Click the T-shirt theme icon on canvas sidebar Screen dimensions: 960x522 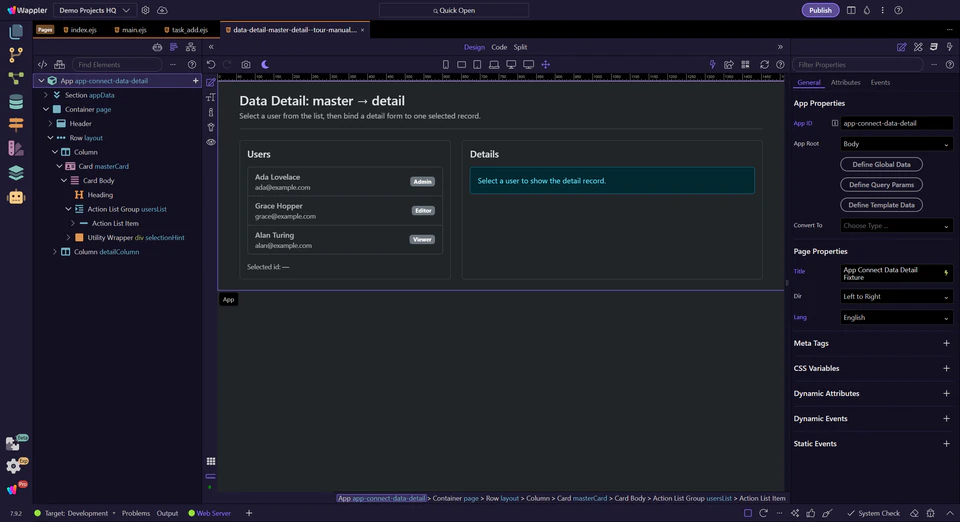(x=211, y=127)
